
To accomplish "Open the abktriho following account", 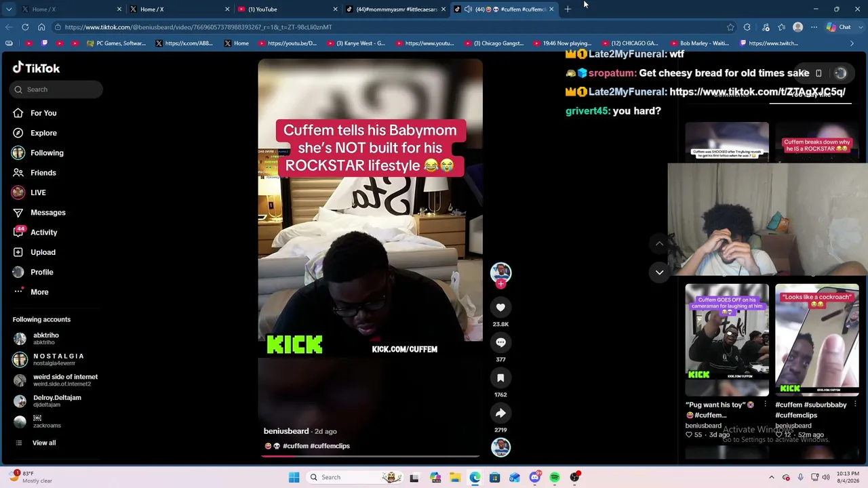I will [46, 338].
